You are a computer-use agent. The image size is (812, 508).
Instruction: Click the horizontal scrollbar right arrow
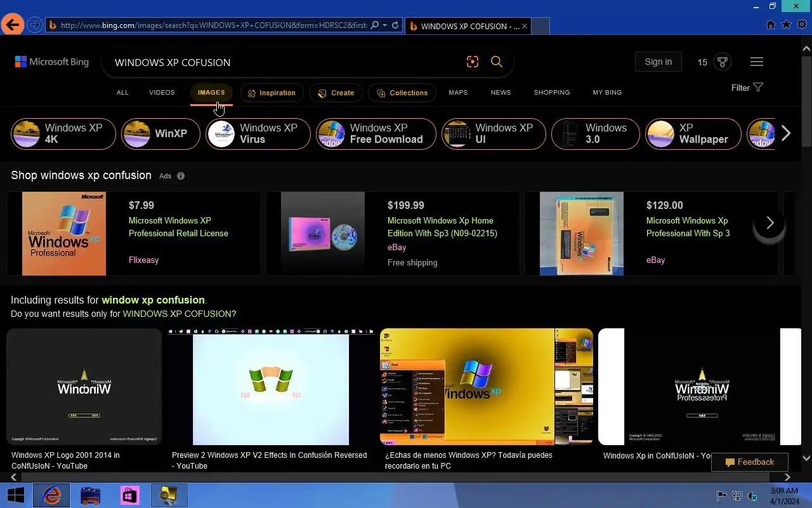tap(787, 477)
